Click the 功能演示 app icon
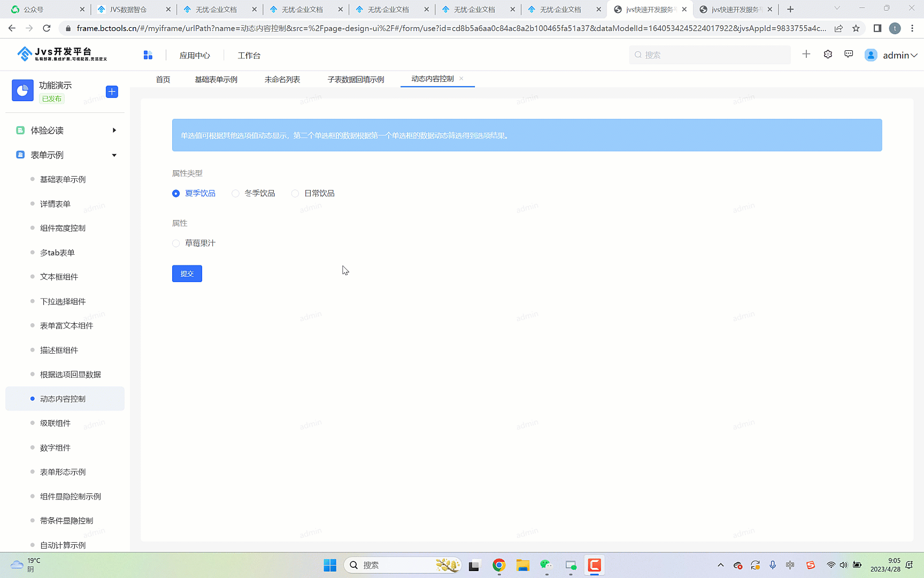The height and width of the screenshot is (578, 924). 22,90
